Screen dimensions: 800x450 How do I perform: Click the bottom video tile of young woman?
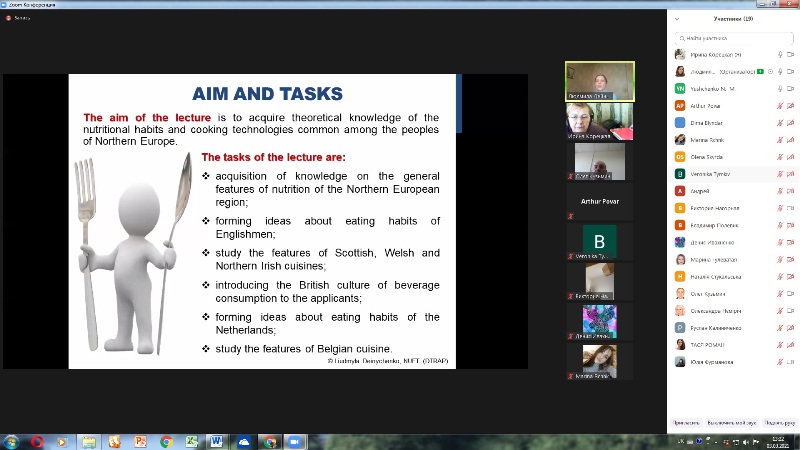pos(600,362)
